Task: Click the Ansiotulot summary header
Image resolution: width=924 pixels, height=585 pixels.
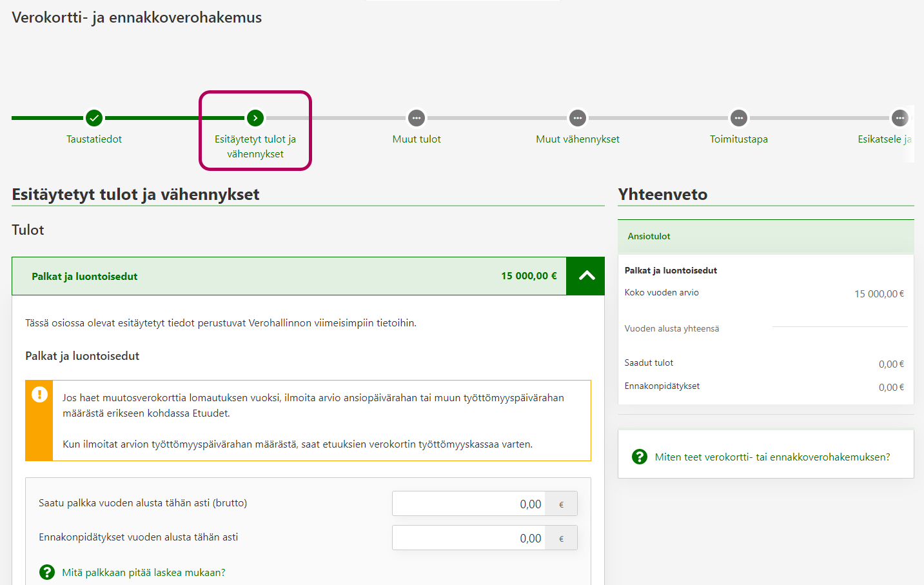Action: 765,237
